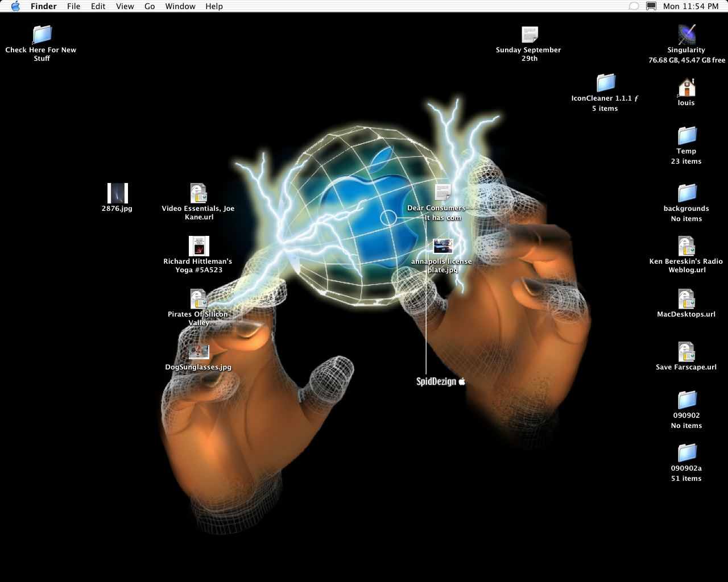Open the File menu
Viewport: 728px width, 582px height.
click(x=73, y=6)
